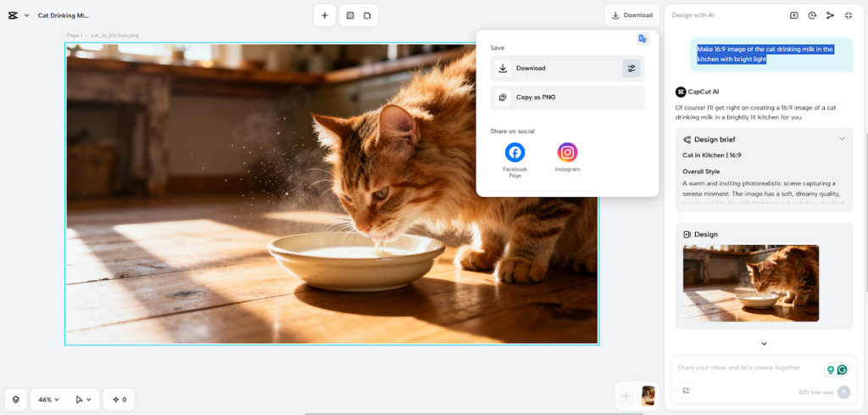Screen dimensions: 868x415
Task: Open the 46% zoom level dropdown
Action: pyautogui.click(x=48, y=400)
